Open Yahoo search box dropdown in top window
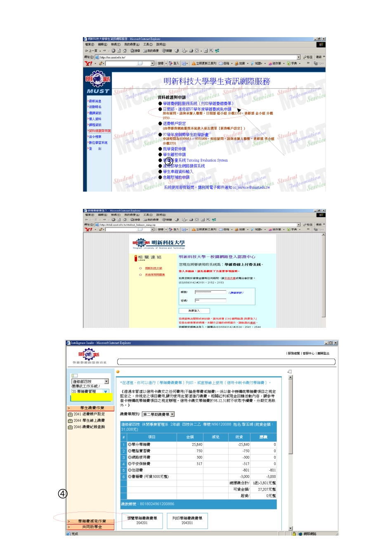 152,63
